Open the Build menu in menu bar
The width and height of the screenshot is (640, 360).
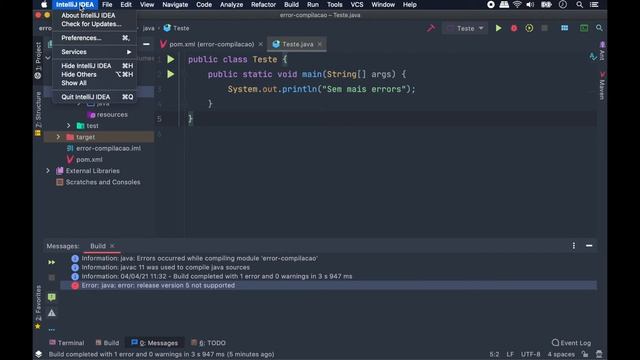coord(291,4)
